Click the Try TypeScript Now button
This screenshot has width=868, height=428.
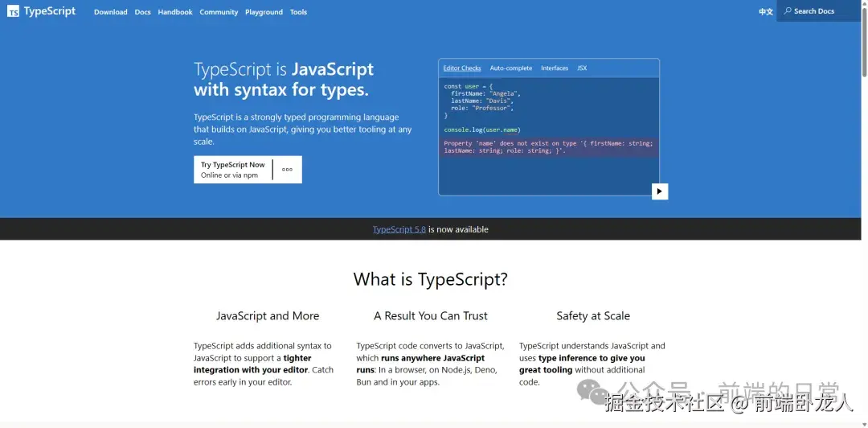pos(233,170)
